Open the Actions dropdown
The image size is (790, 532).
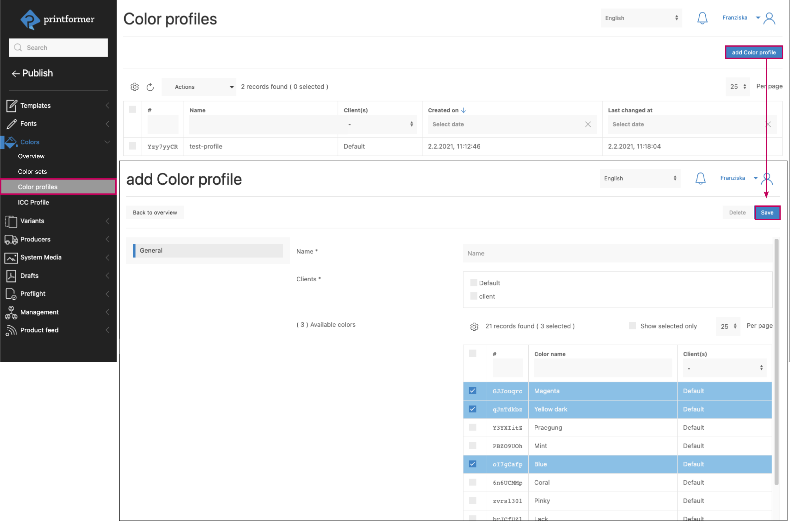pyautogui.click(x=199, y=87)
